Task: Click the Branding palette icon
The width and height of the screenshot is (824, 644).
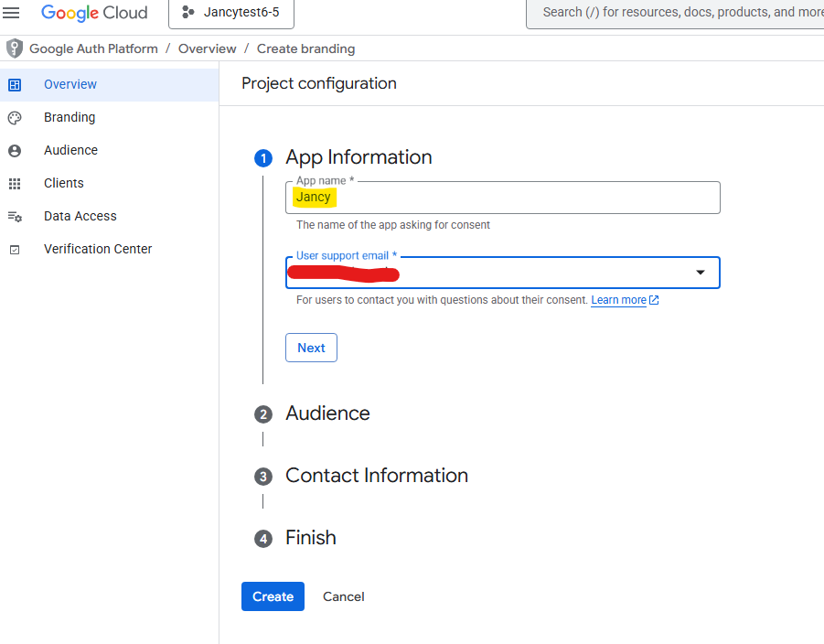Action: pyautogui.click(x=15, y=118)
